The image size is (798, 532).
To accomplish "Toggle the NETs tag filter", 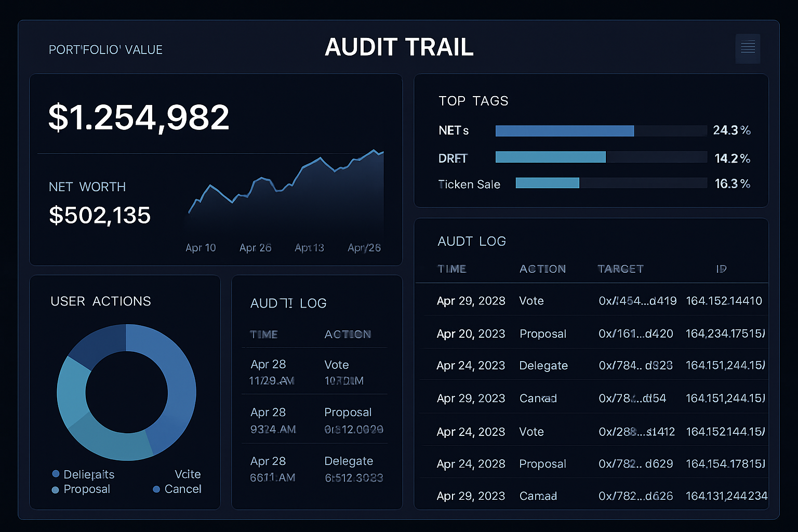I will (453, 130).
